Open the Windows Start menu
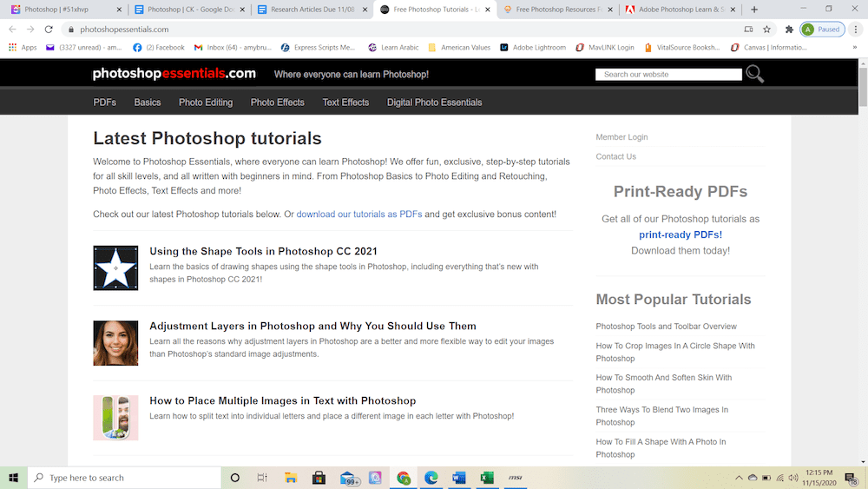Image resolution: width=868 pixels, height=489 pixels. (x=13, y=478)
